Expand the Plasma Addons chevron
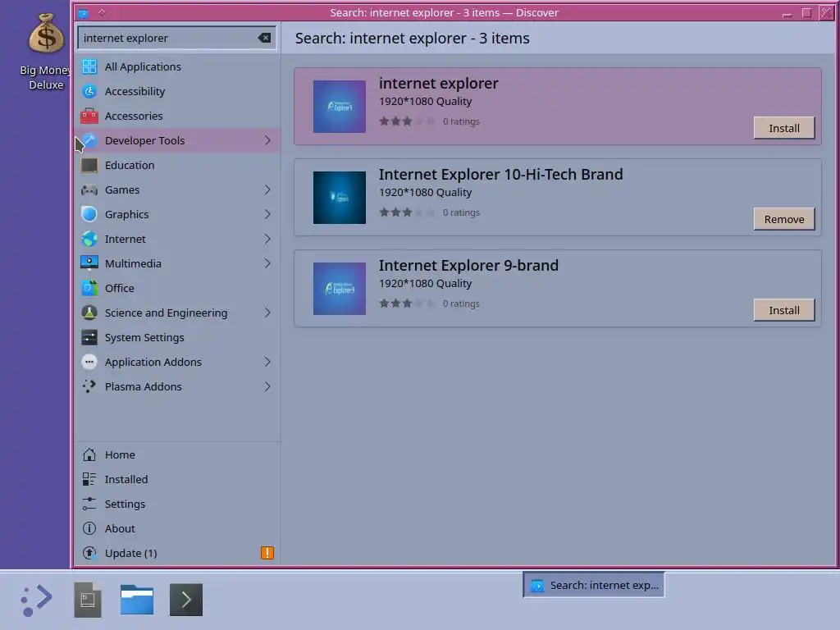The width and height of the screenshot is (840, 630). [x=267, y=386]
